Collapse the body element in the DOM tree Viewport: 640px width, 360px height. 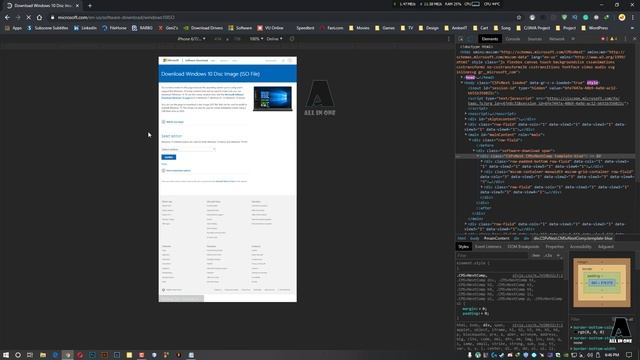pyautogui.click(x=462, y=82)
